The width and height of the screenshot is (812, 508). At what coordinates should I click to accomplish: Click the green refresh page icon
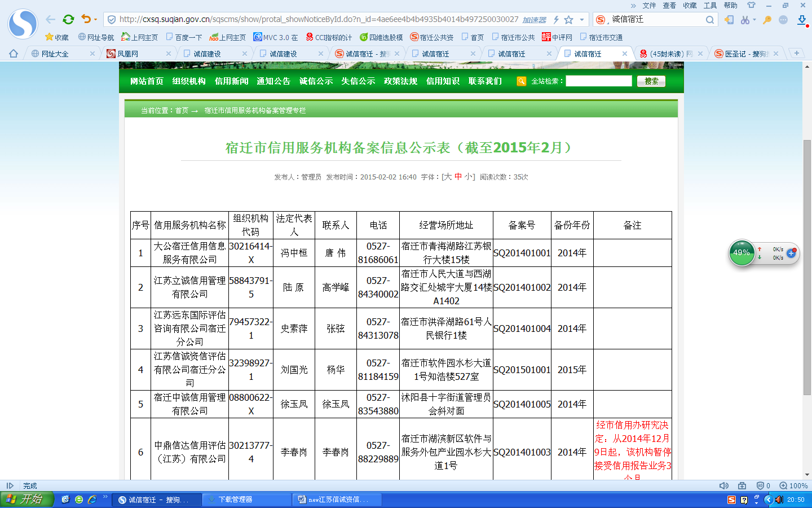[68, 19]
